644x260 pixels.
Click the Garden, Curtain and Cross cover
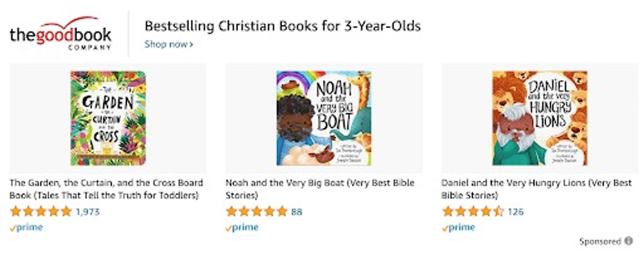click(x=108, y=118)
